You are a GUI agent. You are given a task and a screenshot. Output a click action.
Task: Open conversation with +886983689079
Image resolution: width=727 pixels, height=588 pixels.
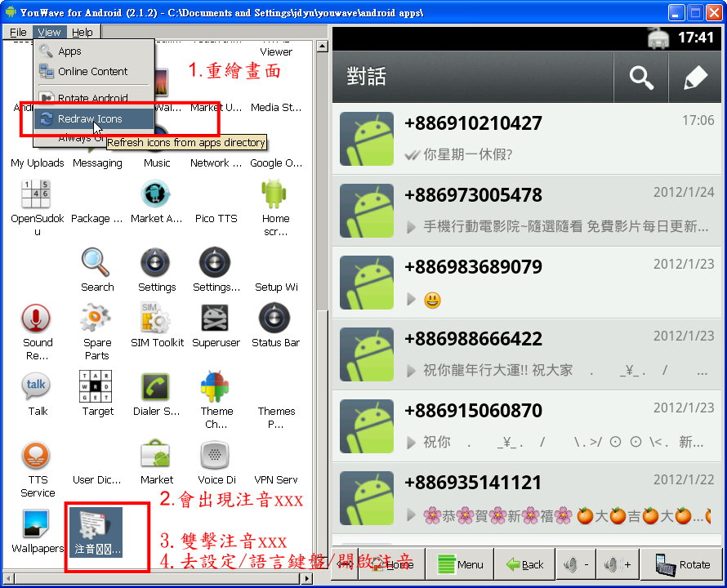coord(527,283)
